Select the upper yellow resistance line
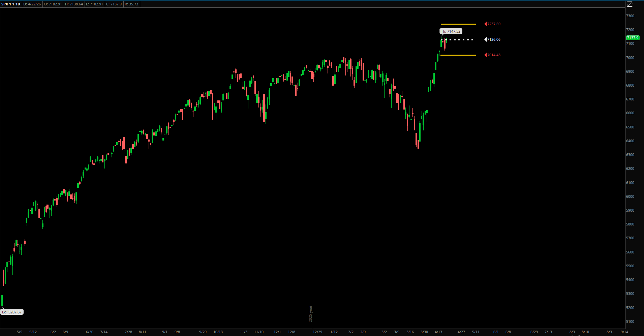Image resolution: width=644 pixels, height=336 pixels. (458, 24)
